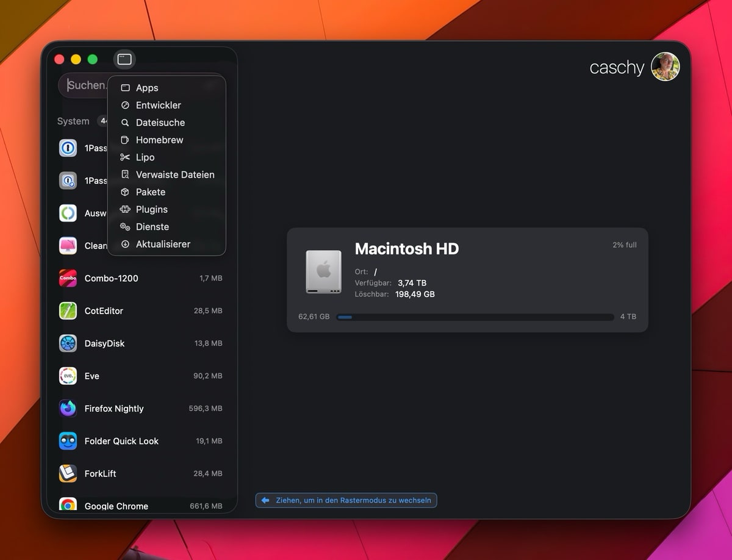Click the CotEditor app icon
Viewport: 732px width, 560px height.
pyautogui.click(x=68, y=311)
